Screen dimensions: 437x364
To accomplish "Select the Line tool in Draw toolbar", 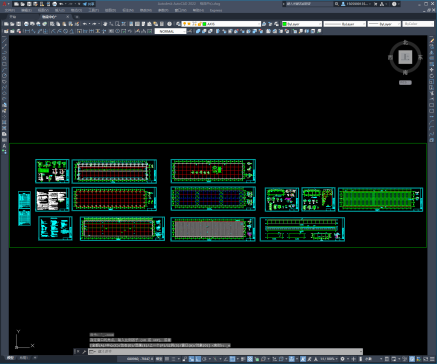I will coord(4,40).
